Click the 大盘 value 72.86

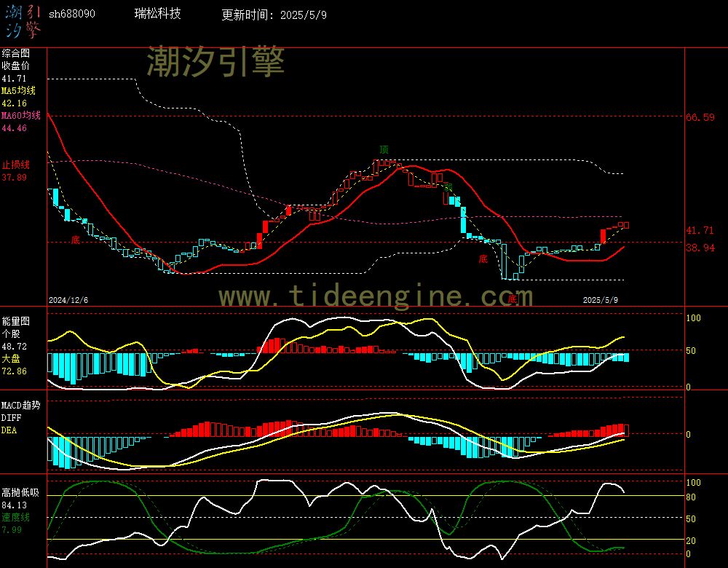(14, 371)
